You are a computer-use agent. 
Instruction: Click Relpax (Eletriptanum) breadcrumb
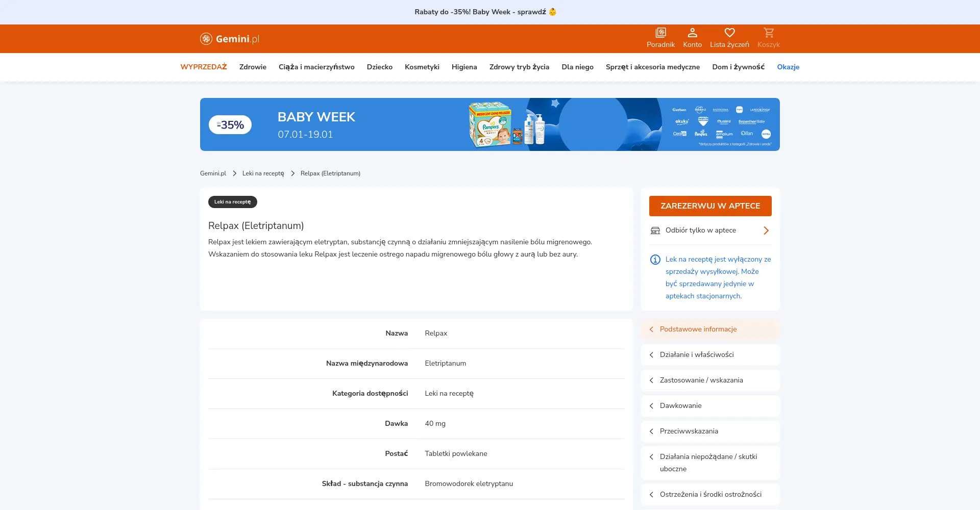(x=330, y=173)
